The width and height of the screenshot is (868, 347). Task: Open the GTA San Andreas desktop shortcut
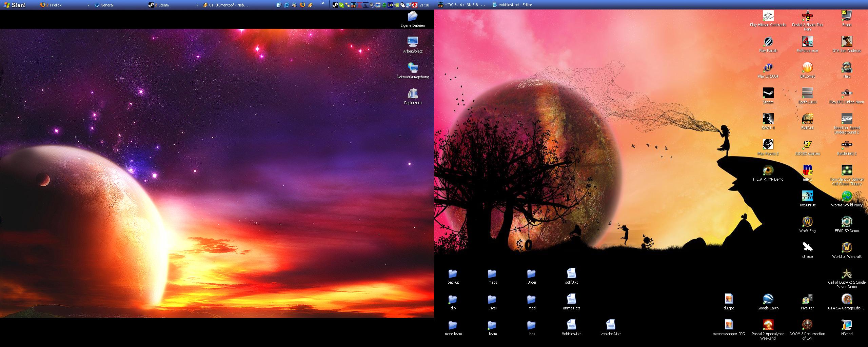pyautogui.click(x=847, y=42)
